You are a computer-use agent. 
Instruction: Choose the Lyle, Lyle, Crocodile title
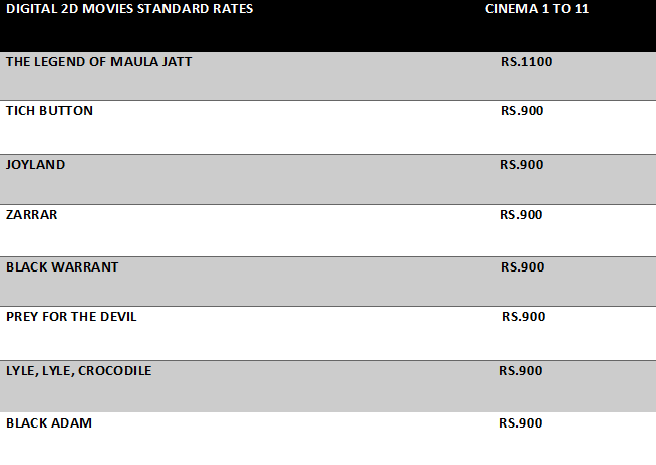click(79, 371)
